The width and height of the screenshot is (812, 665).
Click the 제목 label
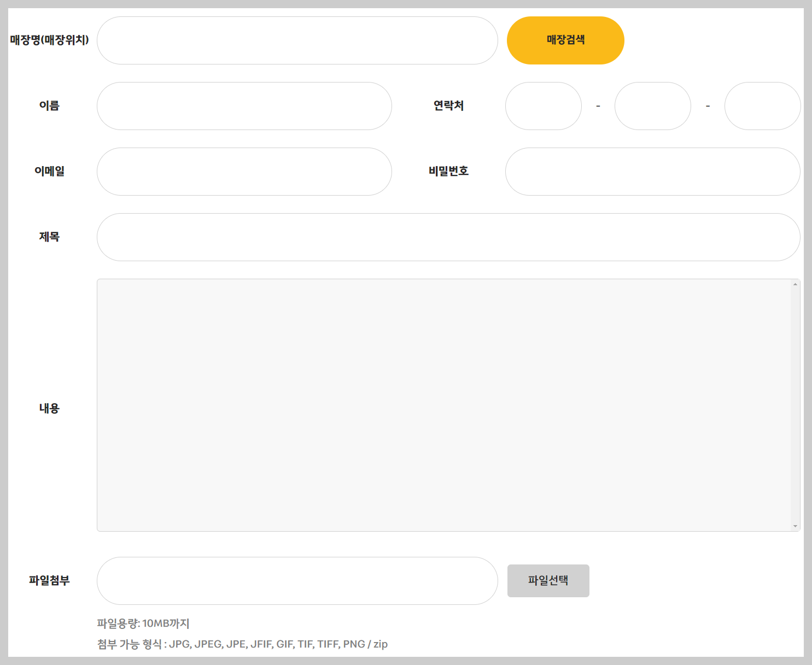point(49,237)
